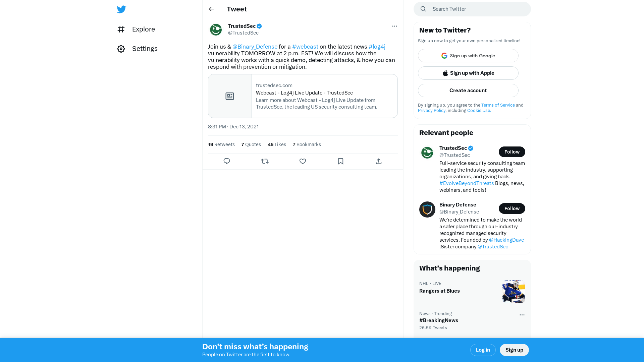Open the tweet's three-dot more menu
644x362 pixels.
[x=394, y=26]
